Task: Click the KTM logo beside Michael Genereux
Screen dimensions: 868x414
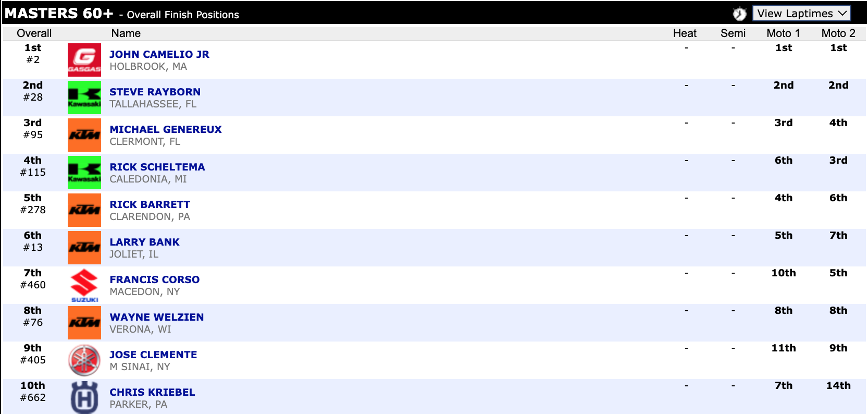Action: point(84,135)
